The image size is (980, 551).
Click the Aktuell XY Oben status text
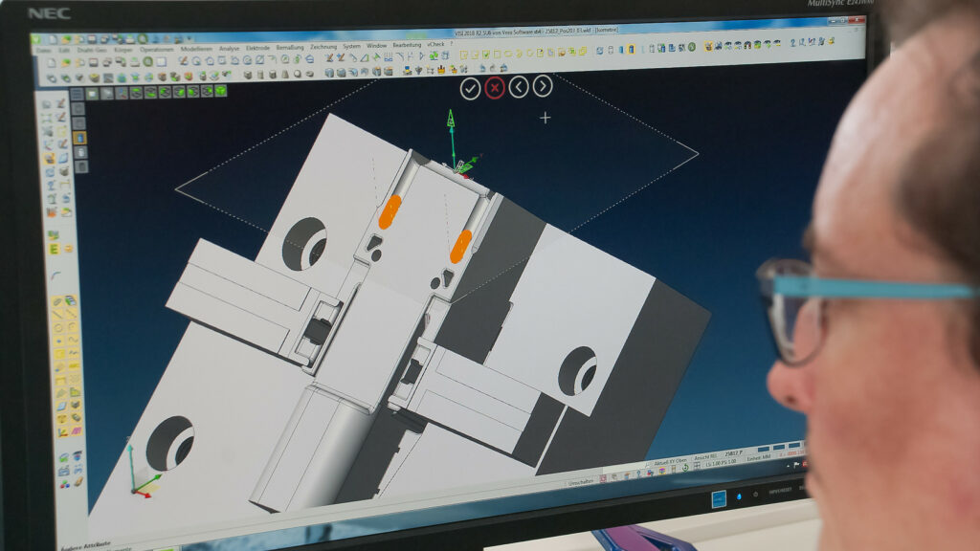[x=671, y=462]
